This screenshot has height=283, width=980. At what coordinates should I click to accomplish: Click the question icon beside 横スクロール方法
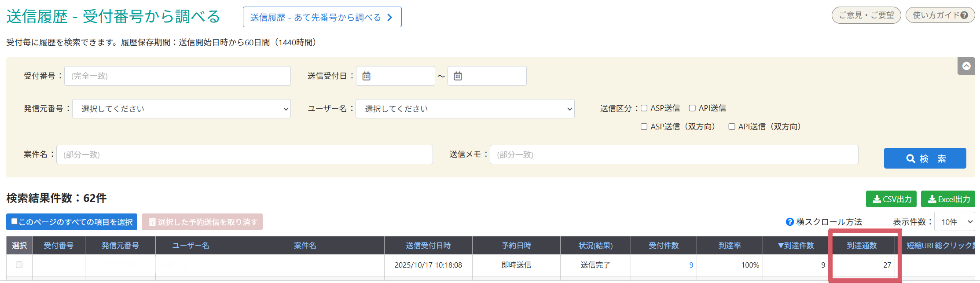[x=790, y=222]
